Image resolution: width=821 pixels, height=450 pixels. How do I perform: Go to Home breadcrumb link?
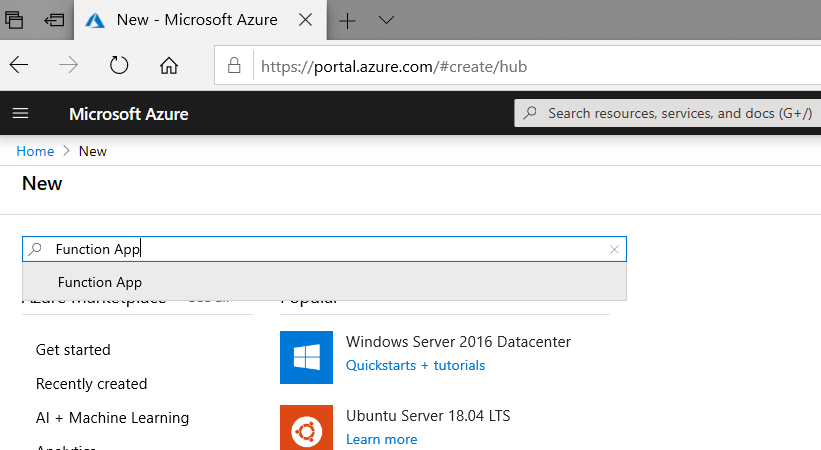click(35, 151)
